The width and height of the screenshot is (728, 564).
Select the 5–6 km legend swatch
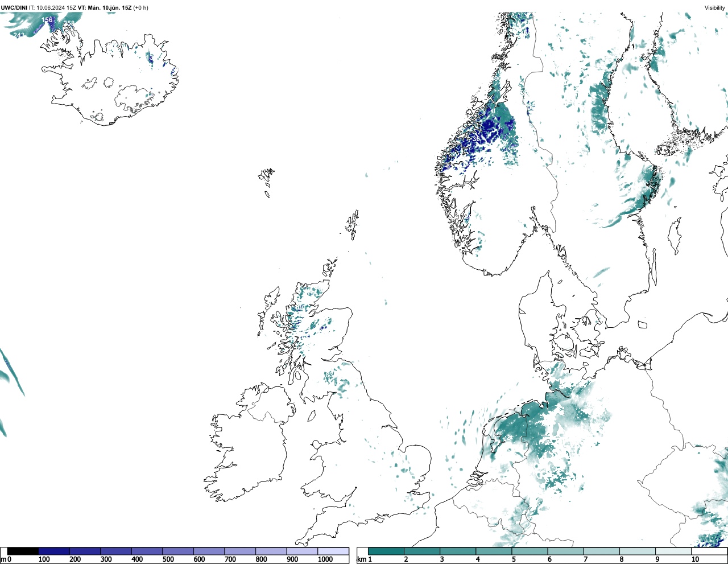530,551
